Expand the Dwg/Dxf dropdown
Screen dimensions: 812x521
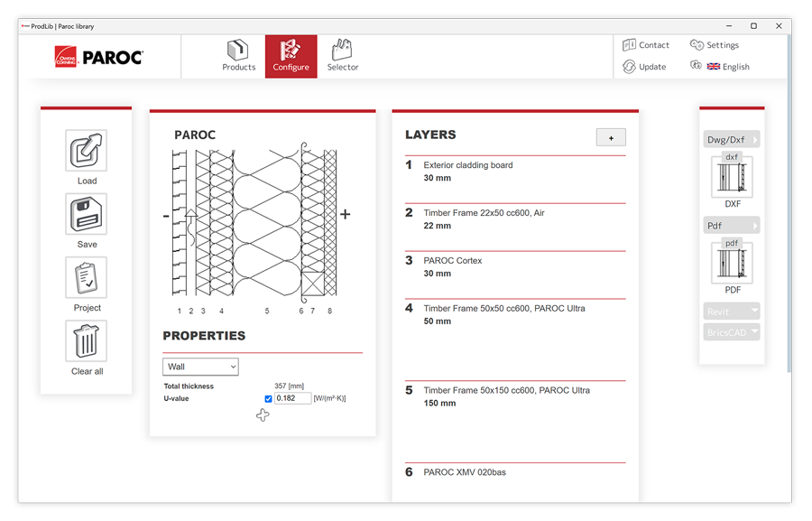732,140
